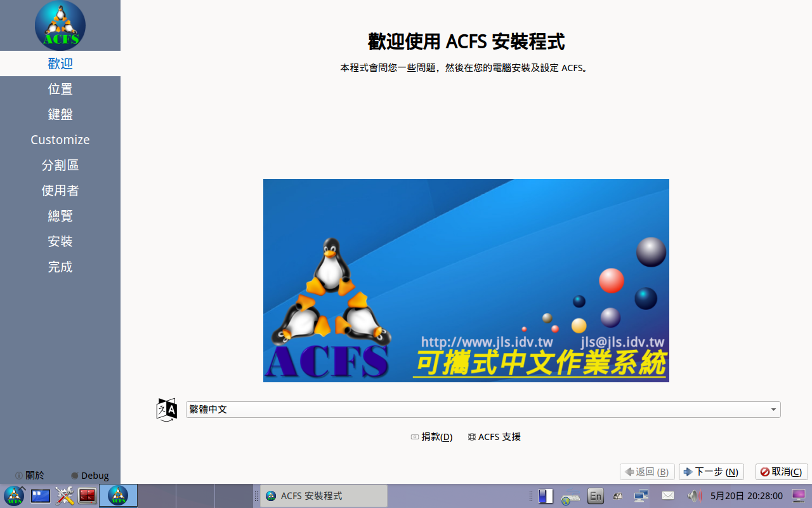Viewport: 812px width, 508px height.
Task: Select the Customize step in sidebar
Action: 60,140
